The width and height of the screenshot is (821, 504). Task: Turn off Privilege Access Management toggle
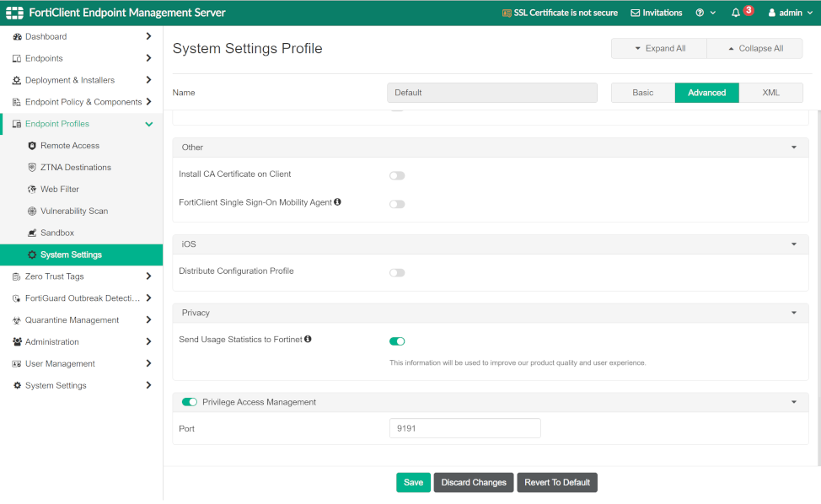190,402
